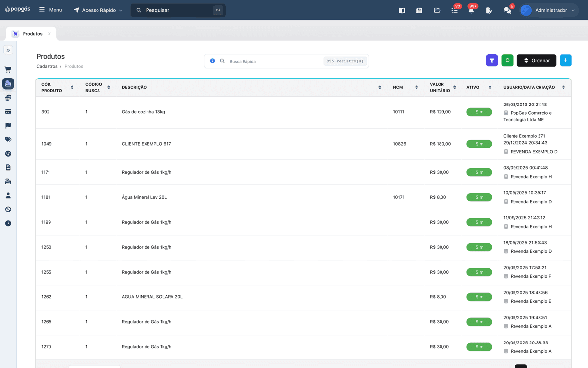This screenshot has height=368, width=588.
Task: Open the shopping cart sidebar icon
Action: [x=8, y=70]
